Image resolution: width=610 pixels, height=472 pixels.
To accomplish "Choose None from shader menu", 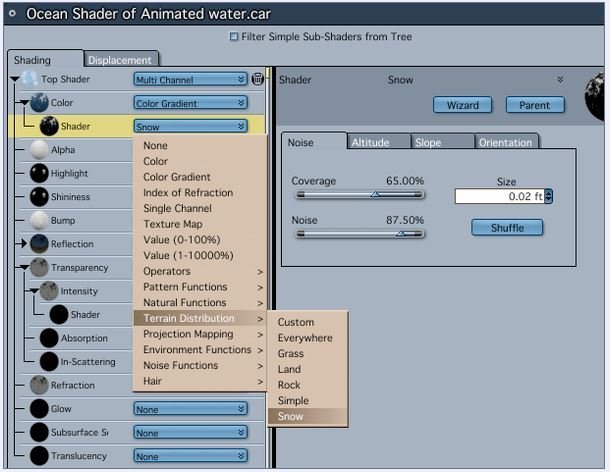I will click(x=200, y=146).
